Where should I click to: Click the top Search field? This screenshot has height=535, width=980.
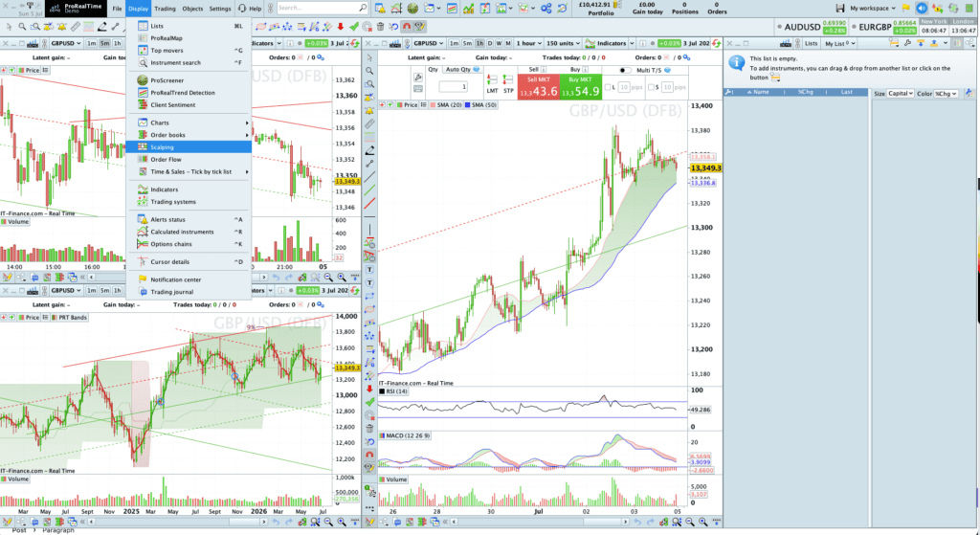(x=322, y=8)
